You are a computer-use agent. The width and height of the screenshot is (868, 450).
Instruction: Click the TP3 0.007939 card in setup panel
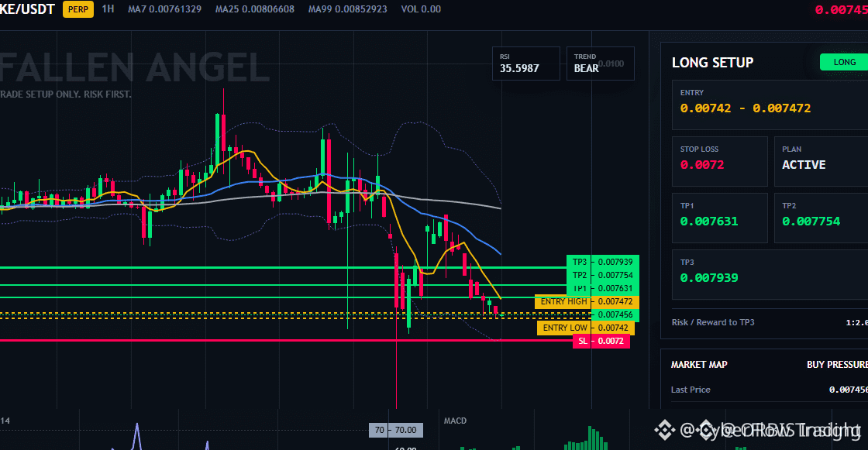[x=770, y=274]
